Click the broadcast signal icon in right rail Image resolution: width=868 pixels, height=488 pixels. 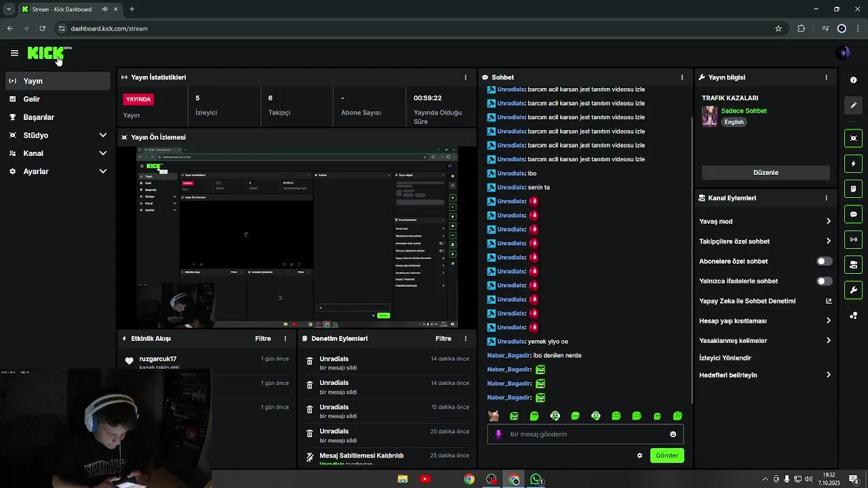[853, 239]
